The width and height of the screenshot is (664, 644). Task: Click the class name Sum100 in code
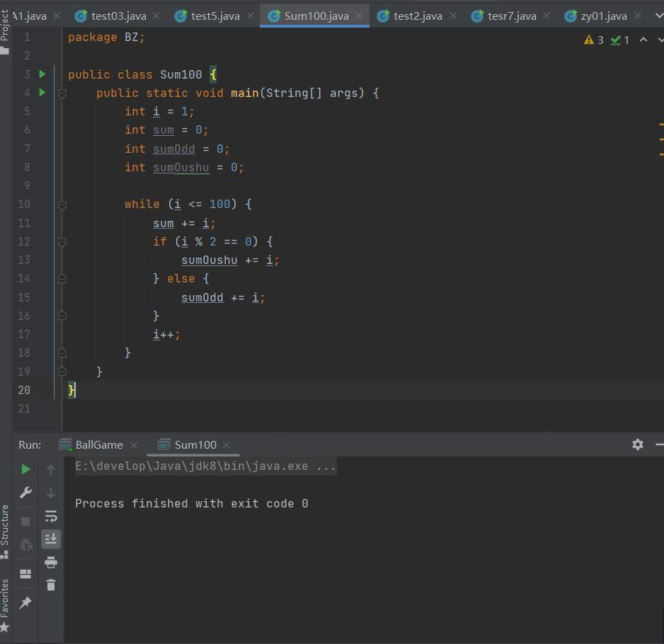pyautogui.click(x=181, y=74)
